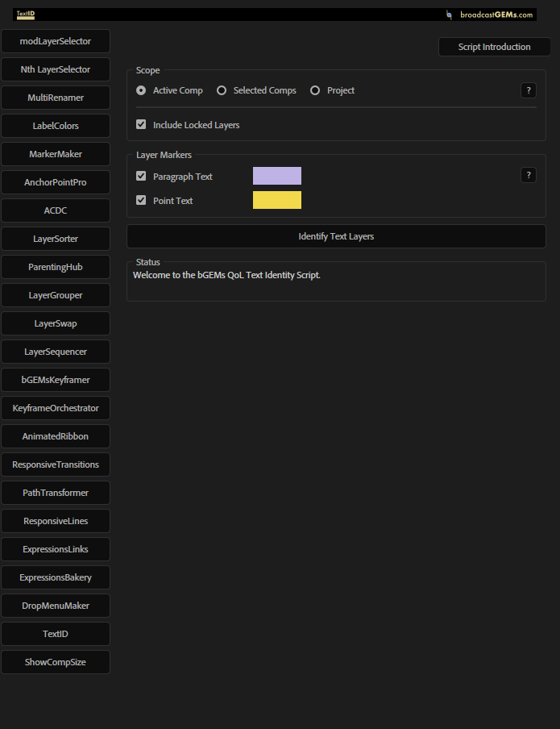Select the Selected Comps scope option
The width and height of the screenshot is (560, 729).
coord(222,90)
